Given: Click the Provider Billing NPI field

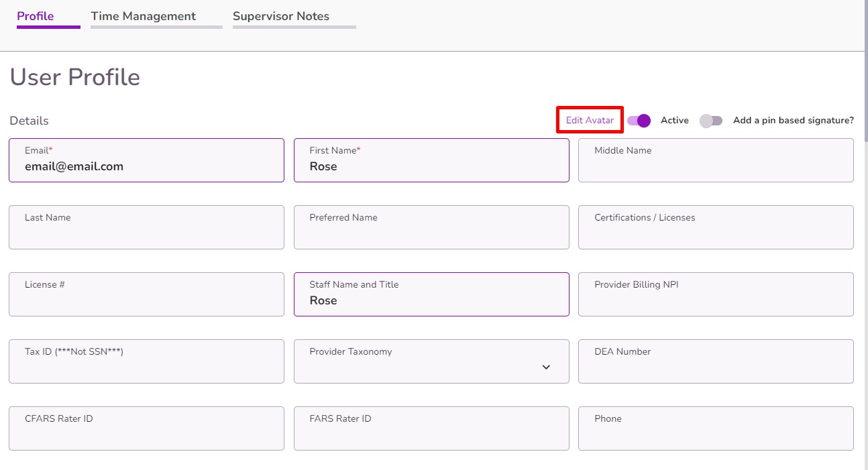Looking at the screenshot, I should pos(716,294).
